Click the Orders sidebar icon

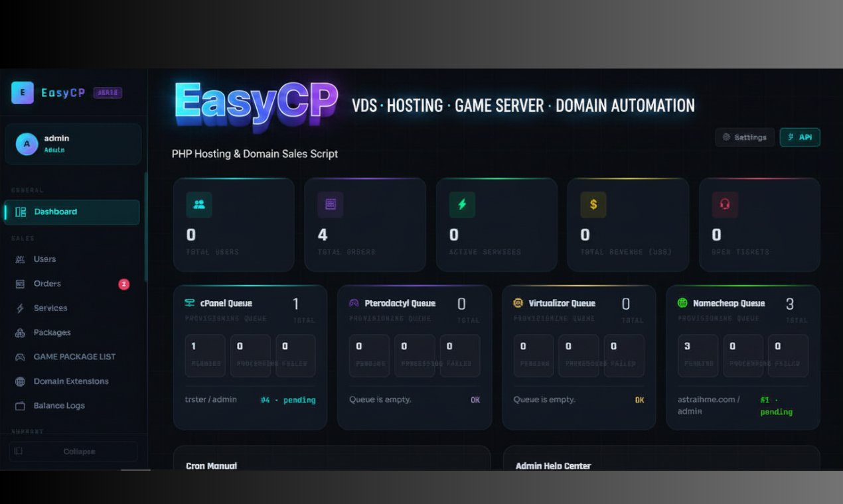(x=20, y=284)
